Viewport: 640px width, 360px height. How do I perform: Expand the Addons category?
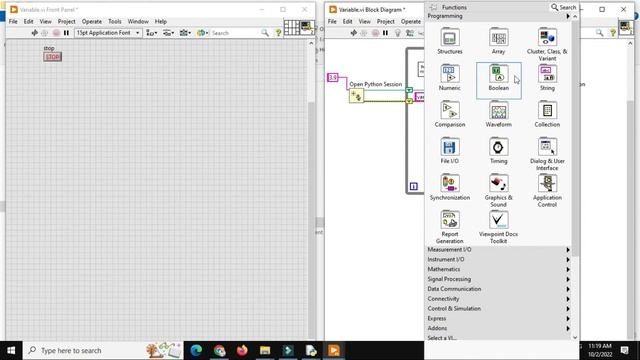tap(498, 328)
